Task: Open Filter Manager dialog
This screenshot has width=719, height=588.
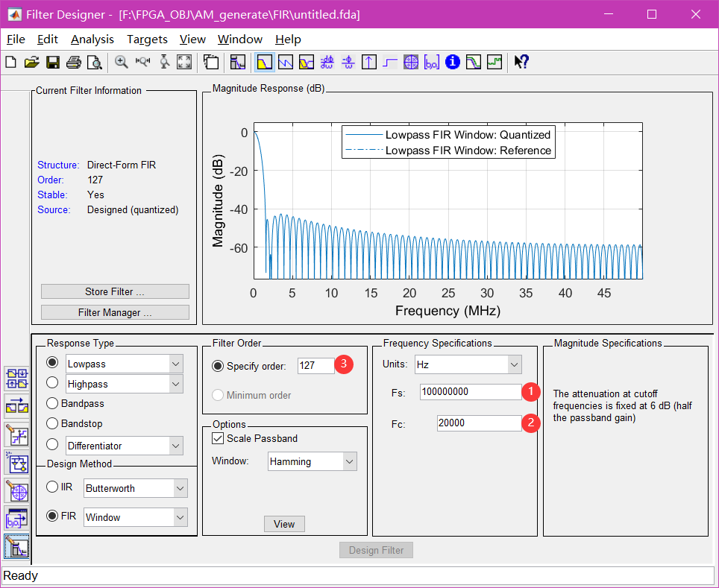Action: (x=115, y=312)
